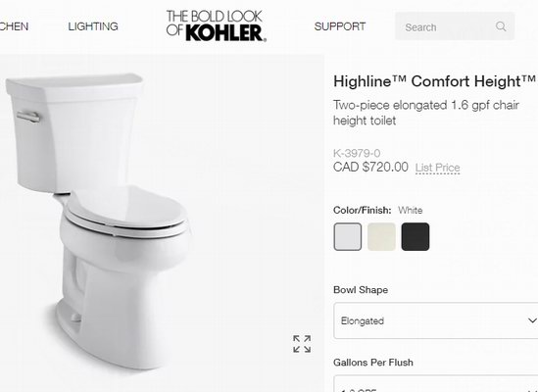The height and width of the screenshot is (392, 538).
Task: Open the Bowl Shape dropdown chevron
Action: [532, 320]
